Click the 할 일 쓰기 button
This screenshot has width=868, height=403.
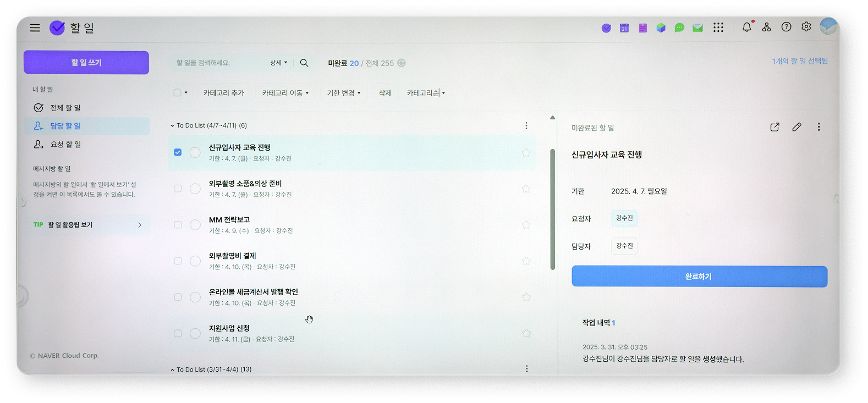[86, 63]
